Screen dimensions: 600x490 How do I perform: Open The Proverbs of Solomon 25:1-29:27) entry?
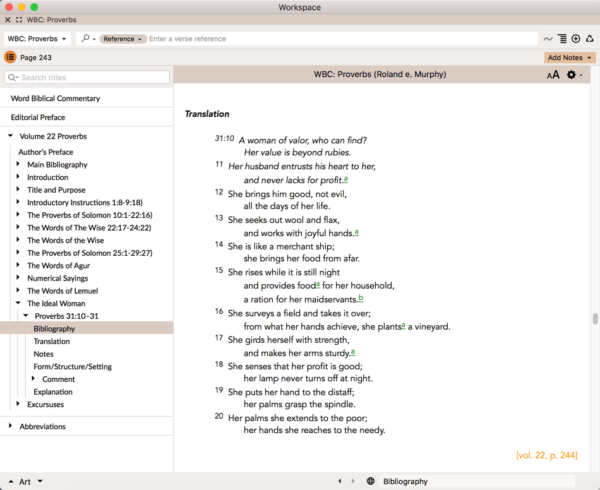click(90, 253)
